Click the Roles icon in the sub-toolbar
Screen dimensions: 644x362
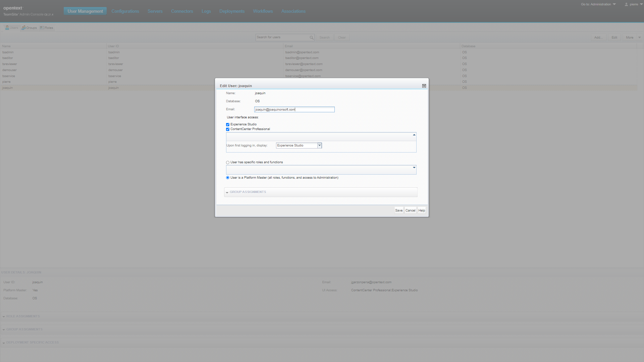pos(42,28)
